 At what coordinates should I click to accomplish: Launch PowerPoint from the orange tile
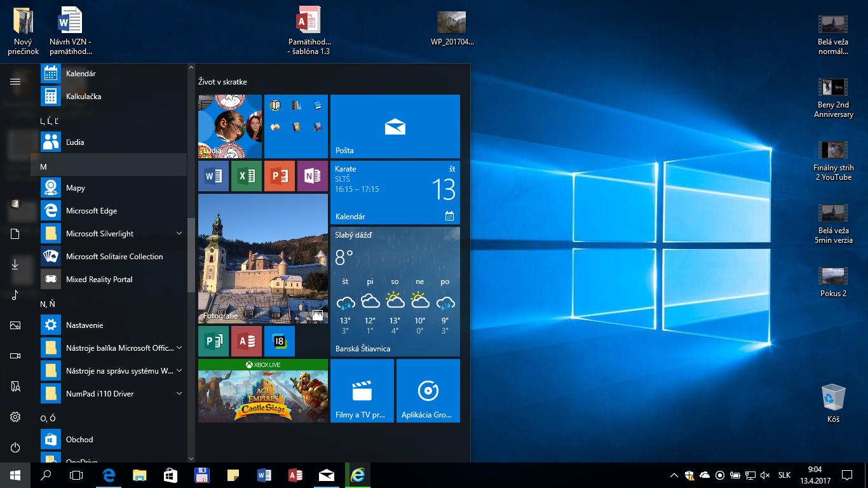(280, 176)
